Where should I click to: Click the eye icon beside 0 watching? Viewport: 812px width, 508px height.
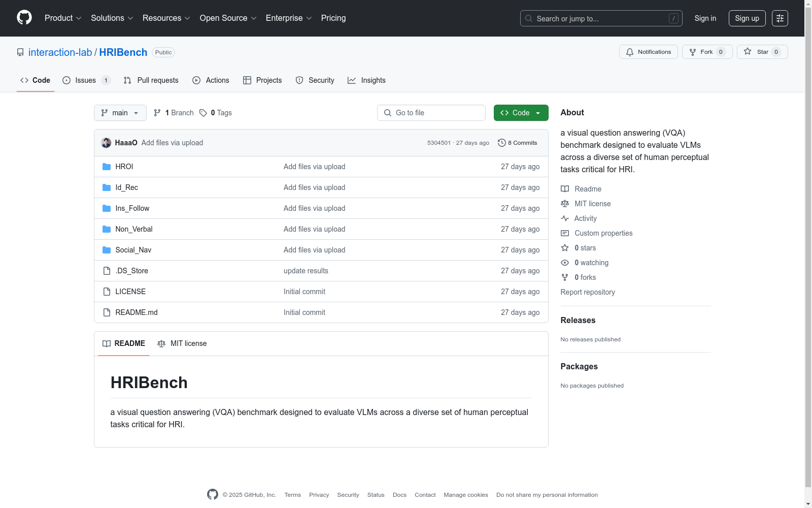point(565,263)
